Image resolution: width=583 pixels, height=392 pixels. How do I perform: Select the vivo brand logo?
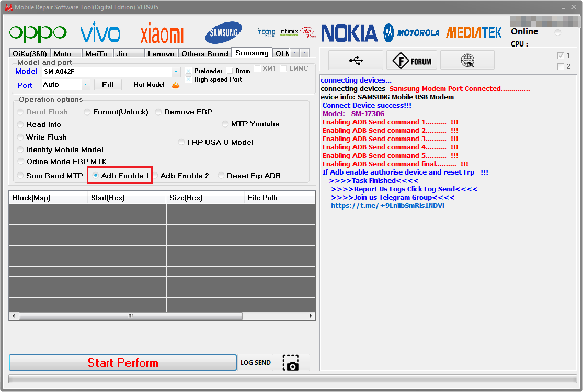[100, 32]
